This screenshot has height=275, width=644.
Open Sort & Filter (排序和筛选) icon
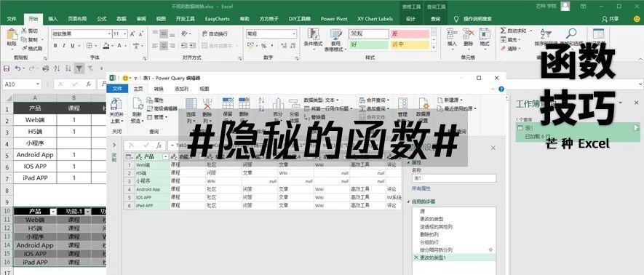(x=546, y=33)
